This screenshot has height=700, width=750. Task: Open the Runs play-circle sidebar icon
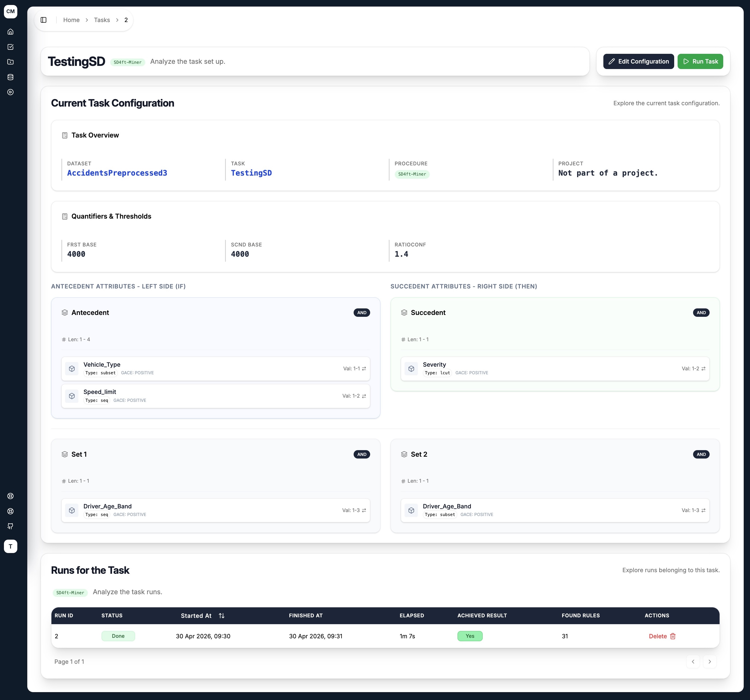pyautogui.click(x=10, y=92)
